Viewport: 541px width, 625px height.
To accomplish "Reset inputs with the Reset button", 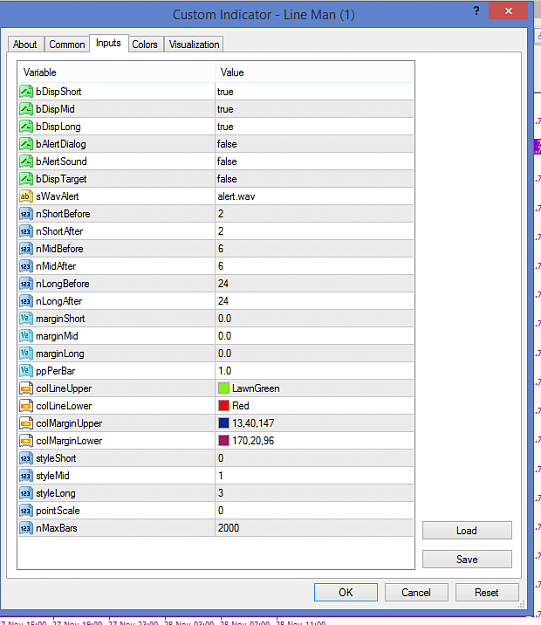I will [487, 592].
